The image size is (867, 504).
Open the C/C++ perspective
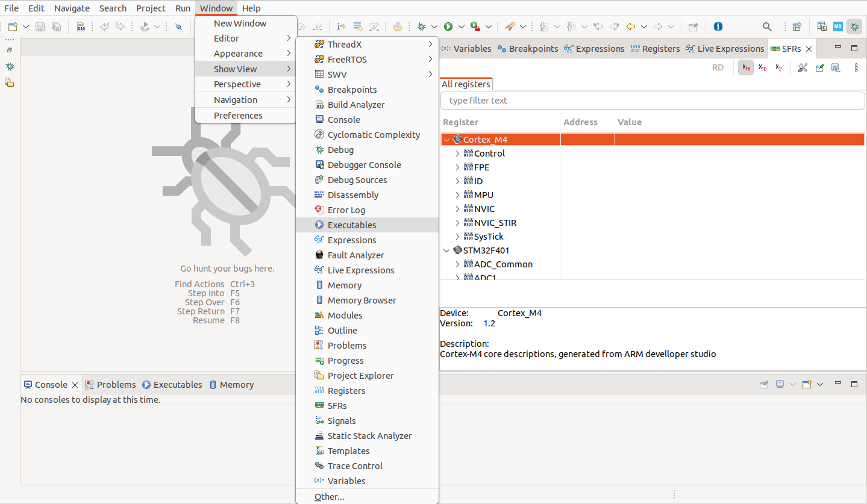tap(821, 26)
